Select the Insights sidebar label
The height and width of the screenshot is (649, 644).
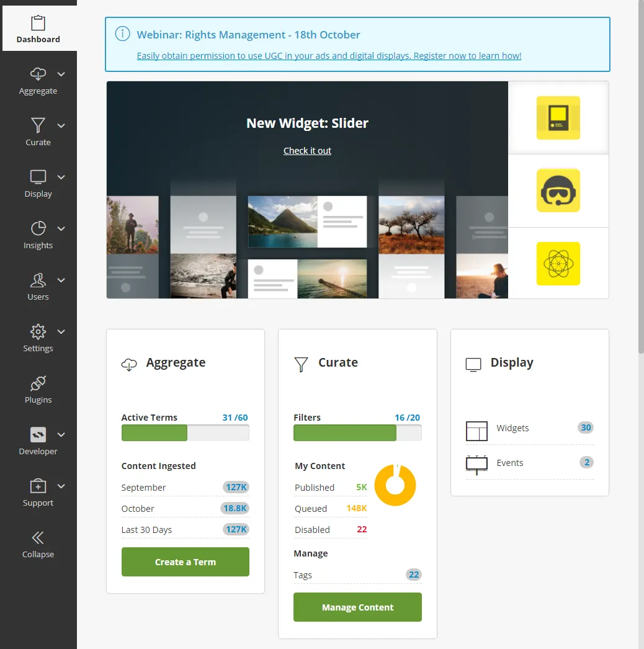coord(38,246)
